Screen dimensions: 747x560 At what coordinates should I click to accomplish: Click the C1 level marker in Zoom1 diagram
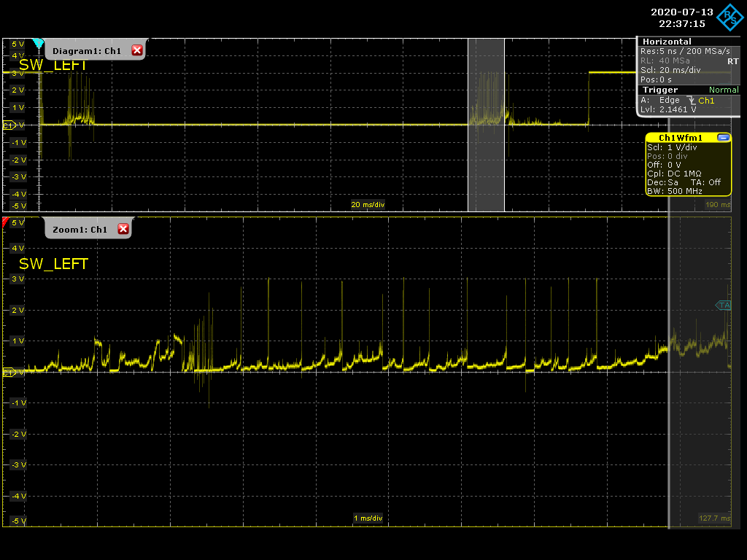[x=9, y=373]
